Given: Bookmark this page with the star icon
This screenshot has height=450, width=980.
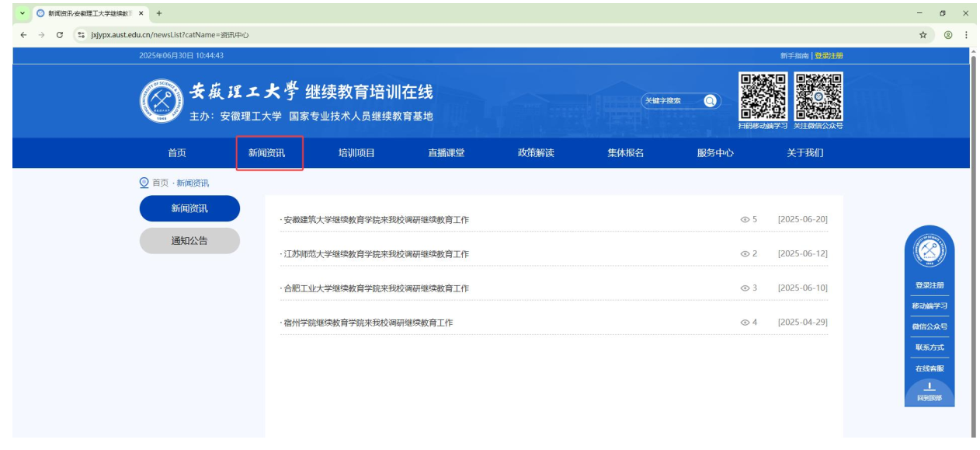Looking at the screenshot, I should [x=923, y=35].
